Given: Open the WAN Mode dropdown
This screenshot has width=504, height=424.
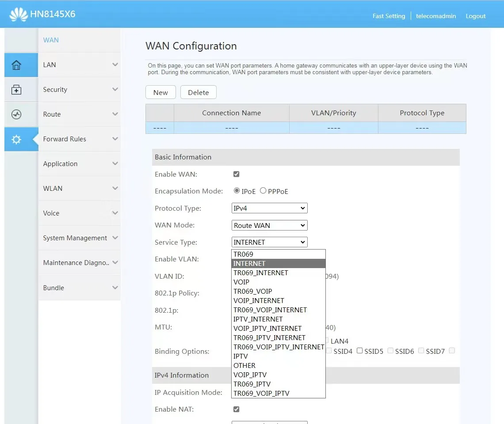Looking at the screenshot, I should pos(269,225).
